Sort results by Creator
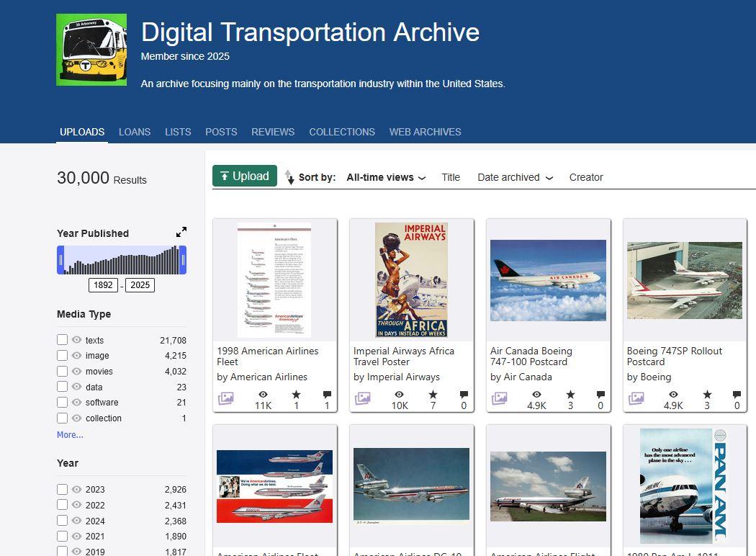Viewport: 756px width, 556px height. click(x=586, y=177)
